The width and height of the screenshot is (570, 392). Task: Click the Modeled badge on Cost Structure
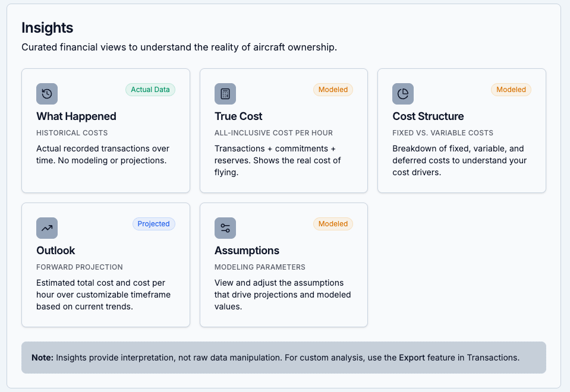coord(511,90)
